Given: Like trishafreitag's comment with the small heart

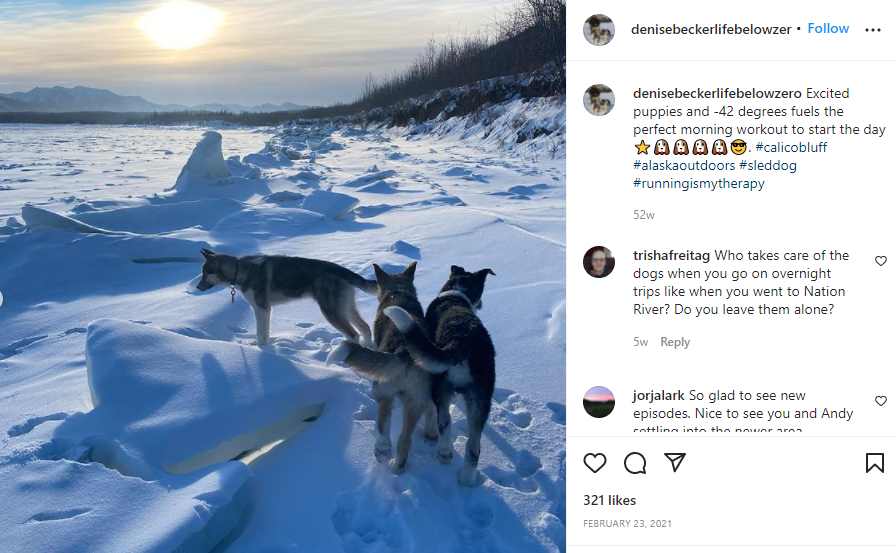Looking at the screenshot, I should coord(881,261).
